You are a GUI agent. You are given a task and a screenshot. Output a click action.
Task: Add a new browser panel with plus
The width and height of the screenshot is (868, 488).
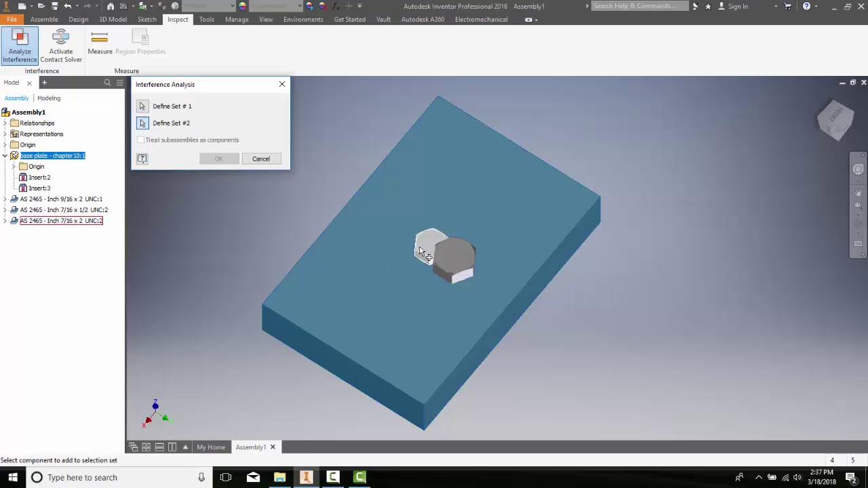point(44,83)
